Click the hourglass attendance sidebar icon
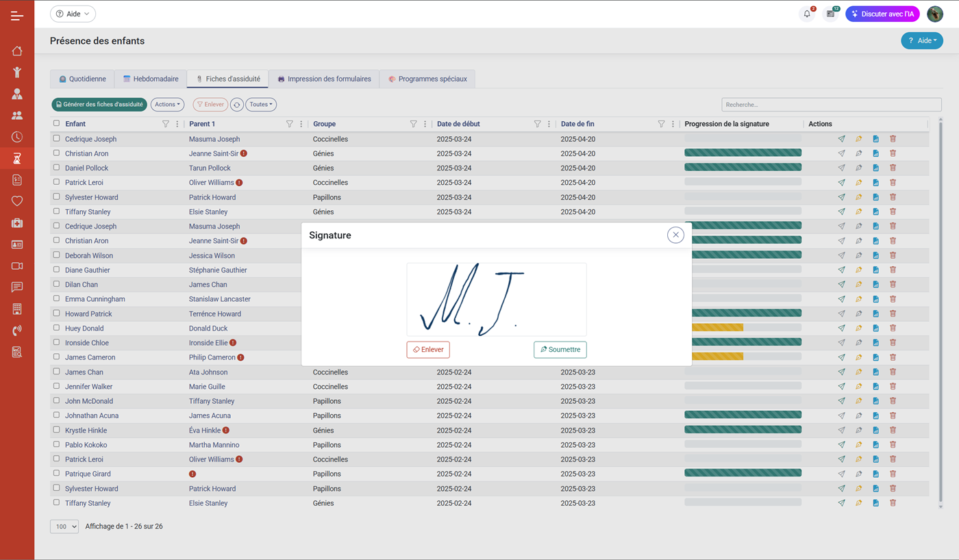 17,158
